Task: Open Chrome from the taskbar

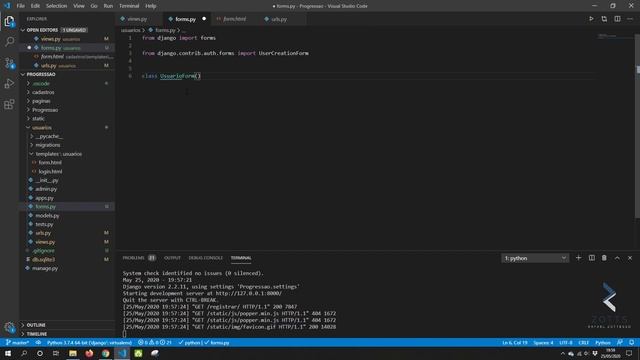Action: (106, 353)
